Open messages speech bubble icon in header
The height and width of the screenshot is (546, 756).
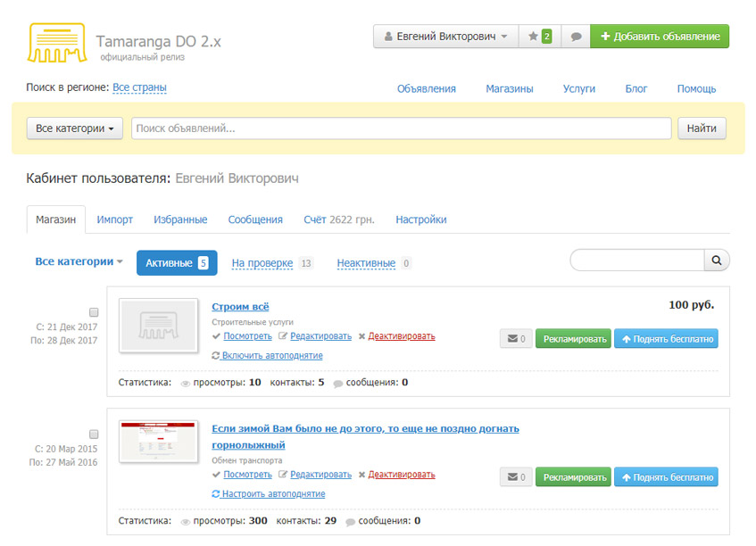pyautogui.click(x=576, y=37)
